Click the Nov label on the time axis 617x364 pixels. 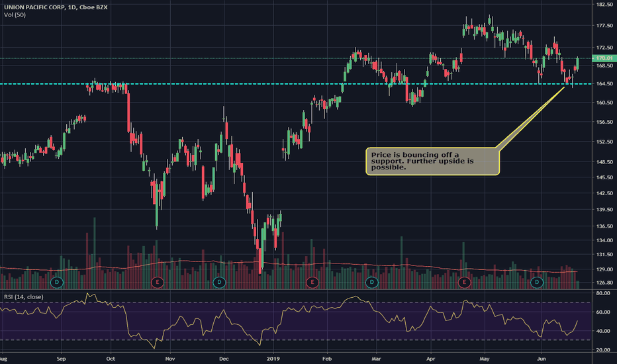[170, 359]
